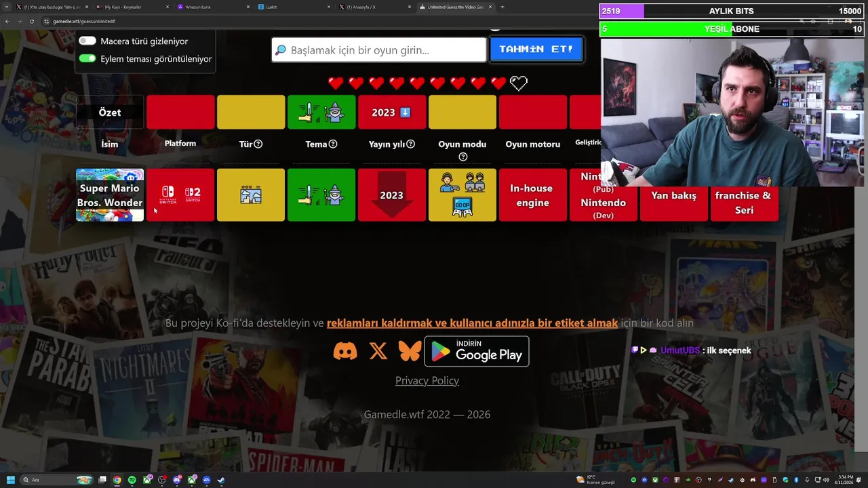Click the empty outlined heart life icon
This screenshot has height=488, width=868.
519,83
